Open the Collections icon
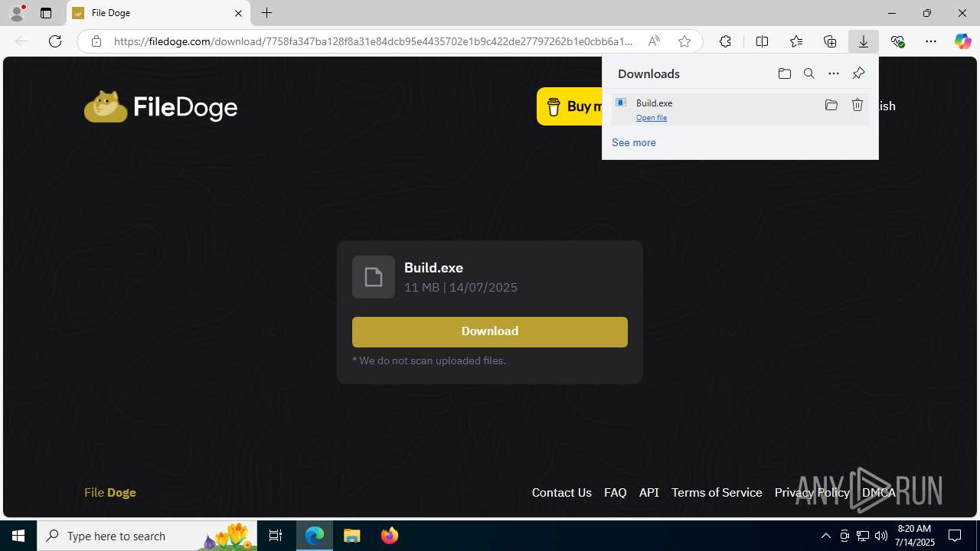Image resolution: width=980 pixels, height=551 pixels. point(830,41)
